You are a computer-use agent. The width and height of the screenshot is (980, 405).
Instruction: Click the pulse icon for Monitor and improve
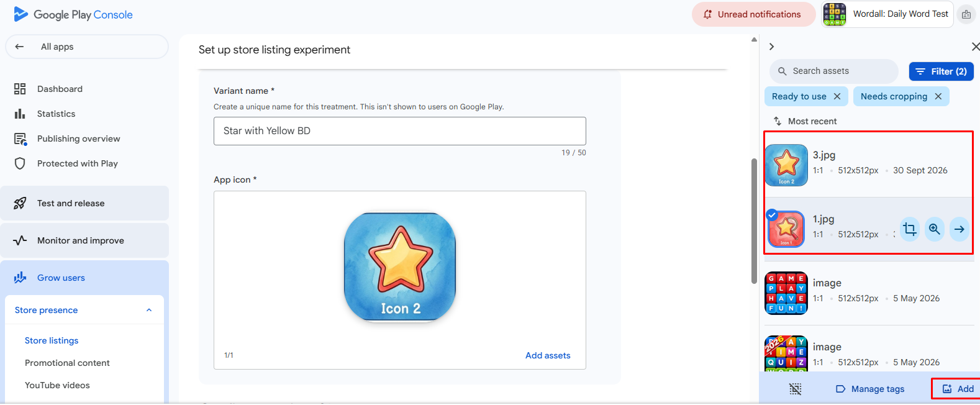[x=20, y=240]
